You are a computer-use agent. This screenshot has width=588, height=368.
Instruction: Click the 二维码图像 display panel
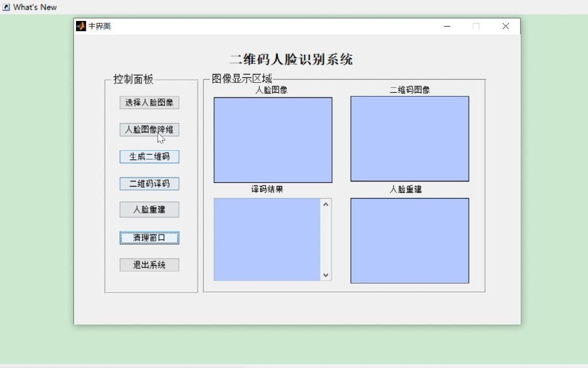[409, 139]
